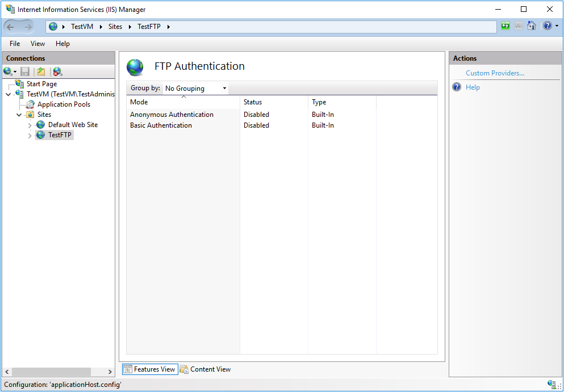Click TestVM in the address breadcrumb
564x392 pixels.
82,27
